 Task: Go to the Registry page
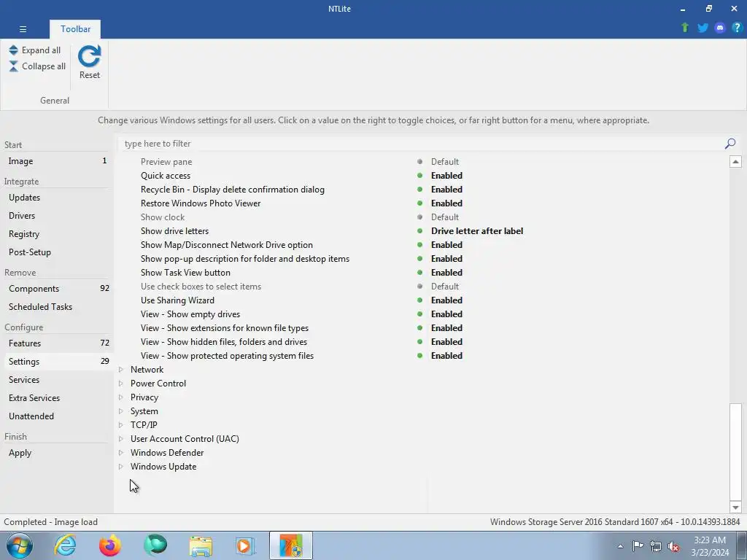(57, 234)
